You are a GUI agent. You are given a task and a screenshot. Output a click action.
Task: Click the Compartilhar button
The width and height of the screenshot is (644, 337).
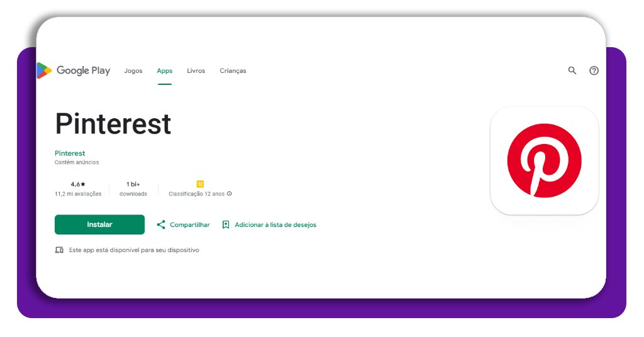click(183, 224)
